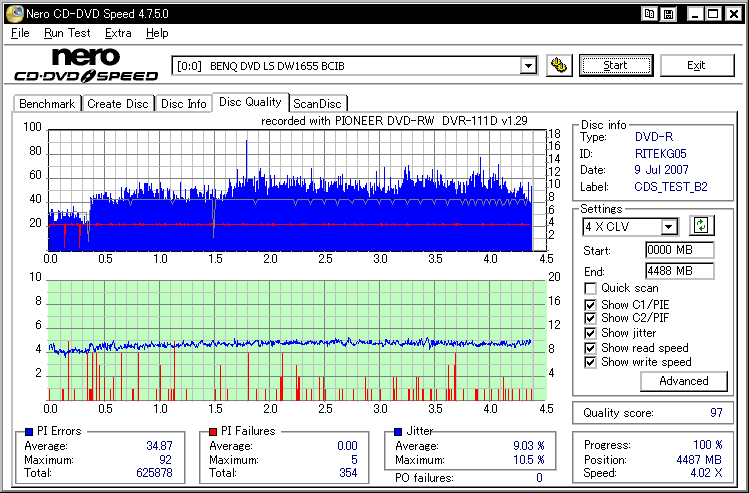Open the 4 X CLV speed dropdown
The width and height of the screenshot is (749, 493).
(x=669, y=226)
